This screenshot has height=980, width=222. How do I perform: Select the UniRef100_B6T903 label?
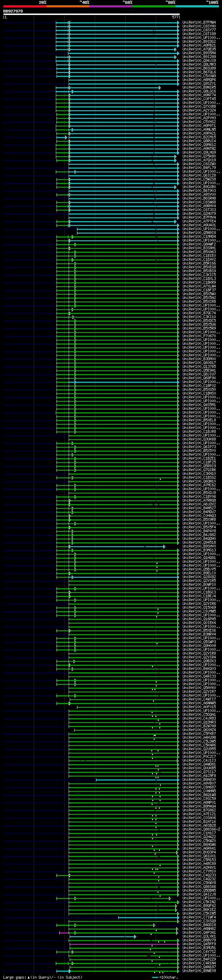199,191
